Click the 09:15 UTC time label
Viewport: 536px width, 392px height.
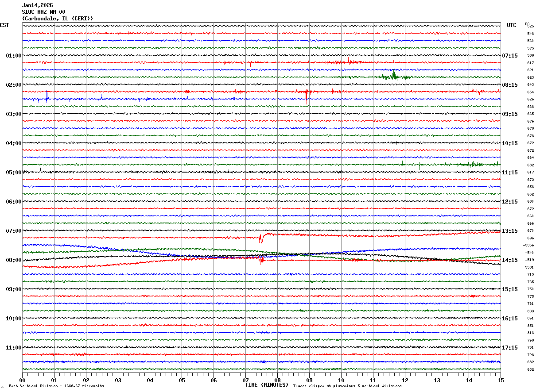pyautogui.click(x=510, y=114)
